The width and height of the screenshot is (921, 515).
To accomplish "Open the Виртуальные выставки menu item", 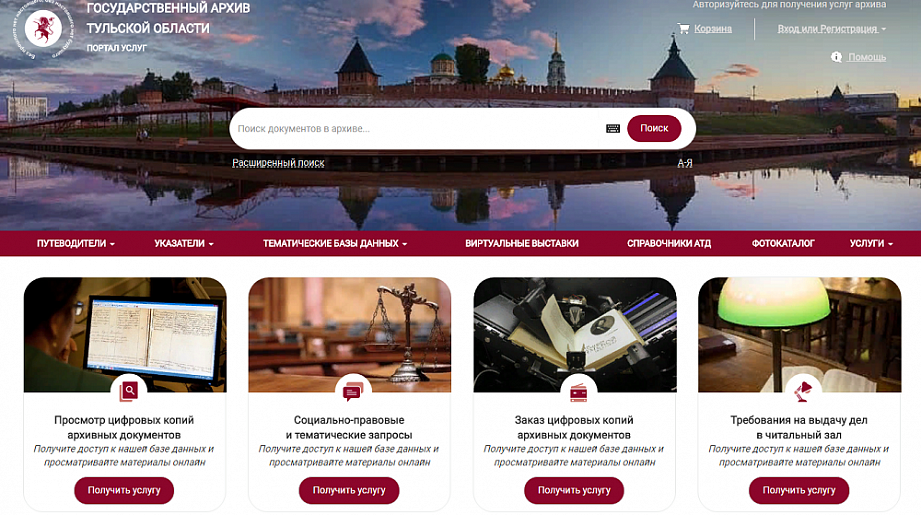I will (522, 243).
